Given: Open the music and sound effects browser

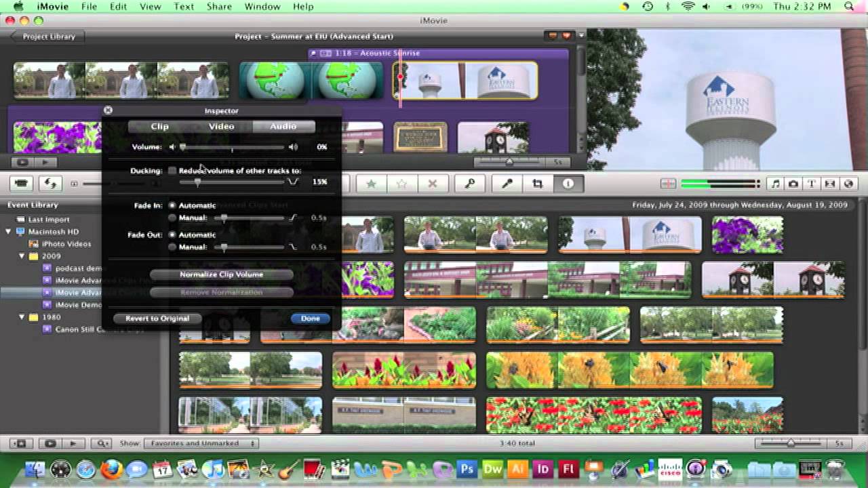Looking at the screenshot, I should coord(775,184).
